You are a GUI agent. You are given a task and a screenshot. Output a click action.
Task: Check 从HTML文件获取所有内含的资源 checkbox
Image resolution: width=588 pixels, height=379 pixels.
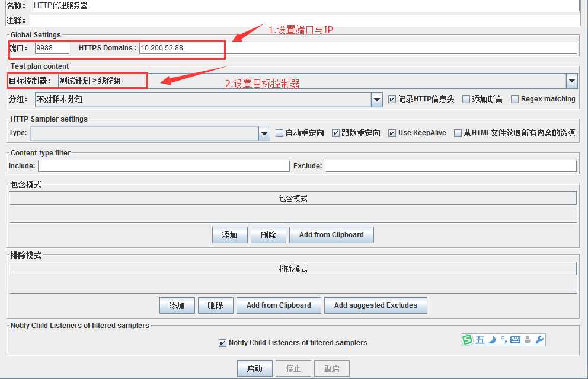tap(458, 133)
